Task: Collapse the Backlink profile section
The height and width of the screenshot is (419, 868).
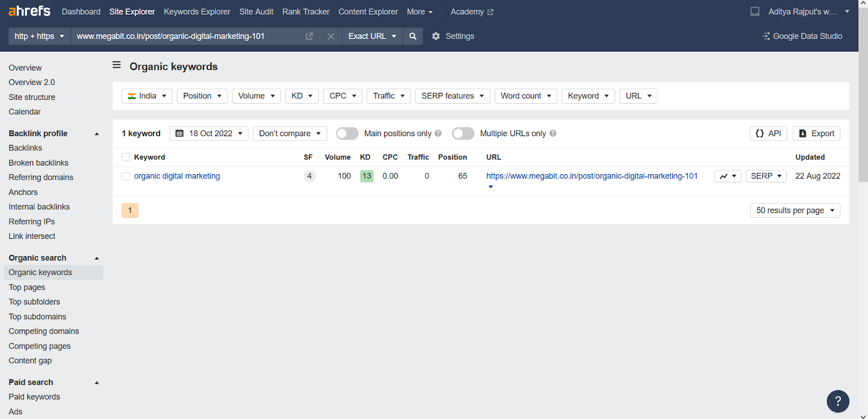Action: [x=97, y=134]
